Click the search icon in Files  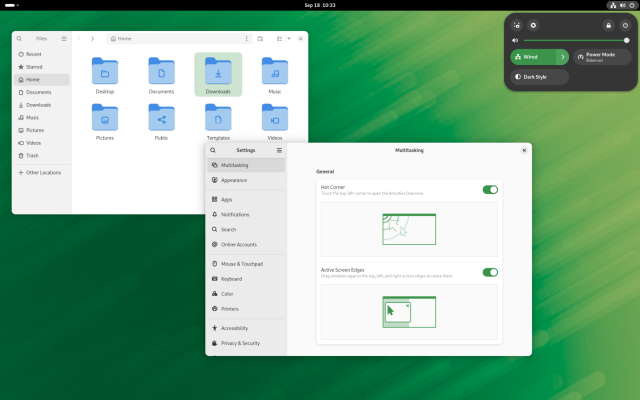pyautogui.click(x=19, y=38)
